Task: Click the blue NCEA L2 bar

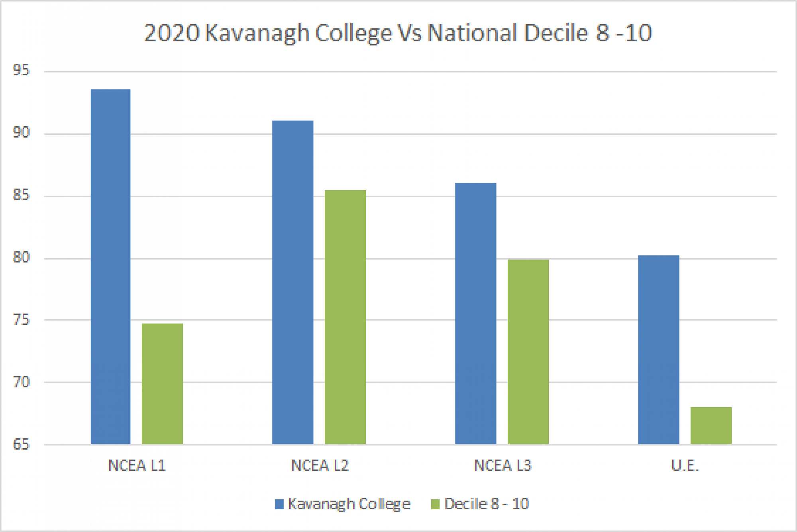Action: (292, 282)
